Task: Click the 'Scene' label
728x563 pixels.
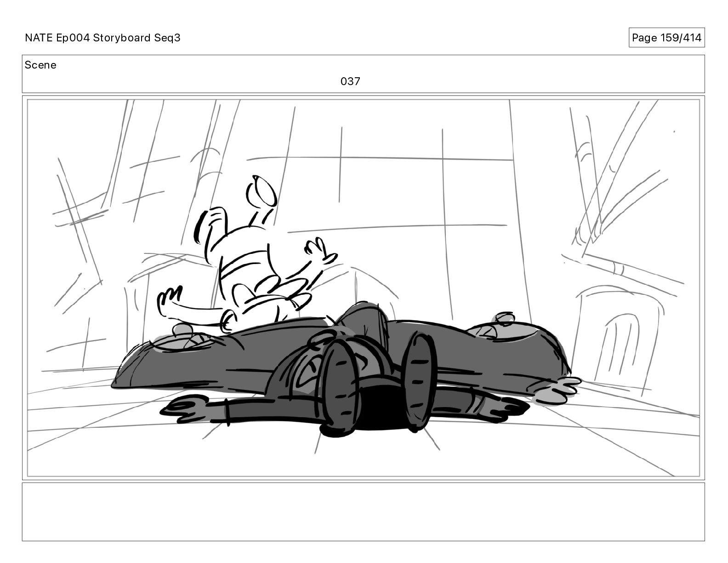Action: pos(40,65)
